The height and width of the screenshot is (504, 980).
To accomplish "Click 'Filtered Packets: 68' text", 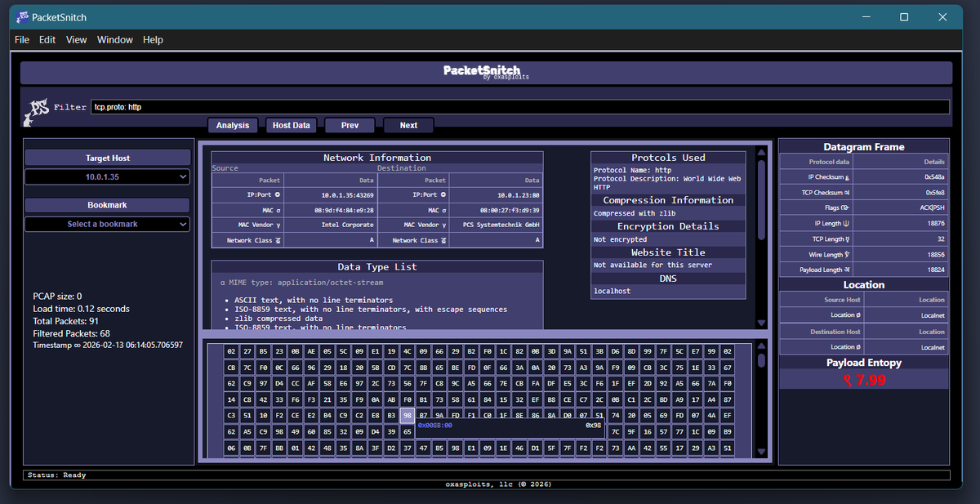I will click(71, 333).
